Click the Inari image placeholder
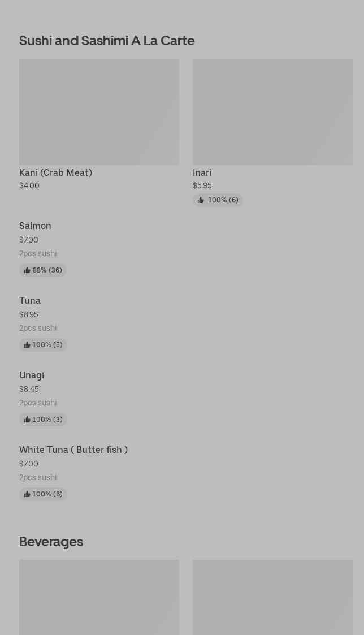The image size is (364, 635). [x=272, y=111]
